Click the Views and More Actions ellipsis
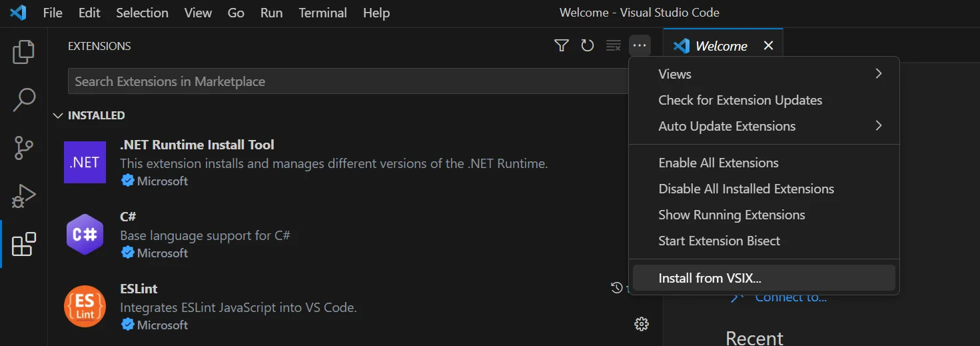 pos(640,45)
